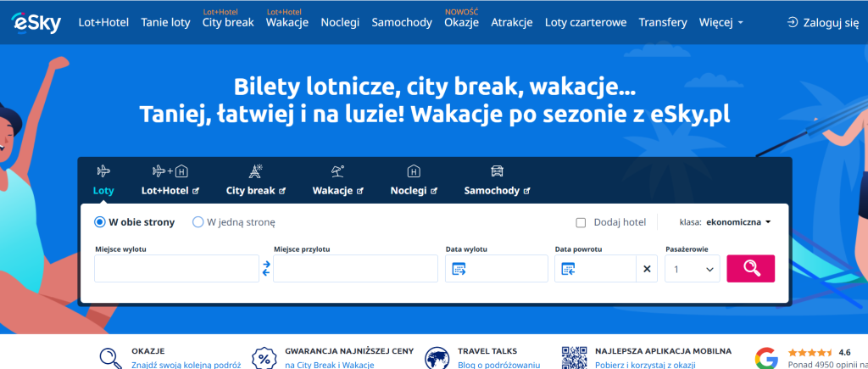Click the Data powrotu field

(595, 269)
